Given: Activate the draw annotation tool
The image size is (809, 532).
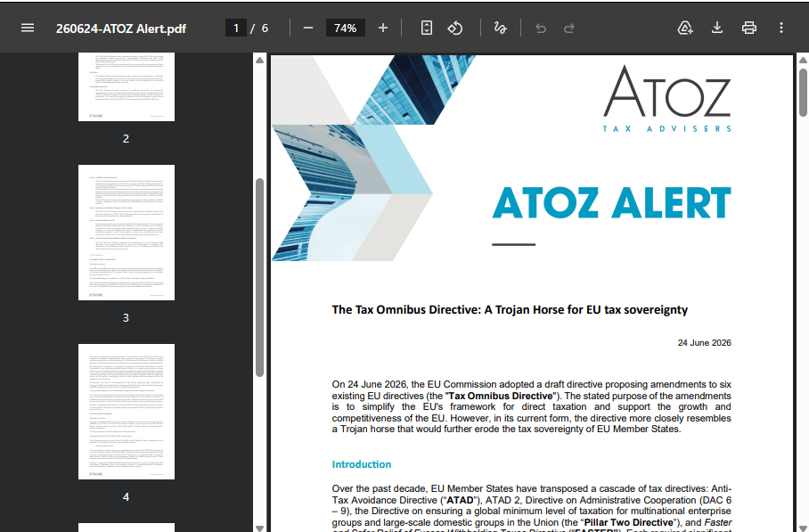Looking at the screenshot, I should [500, 28].
